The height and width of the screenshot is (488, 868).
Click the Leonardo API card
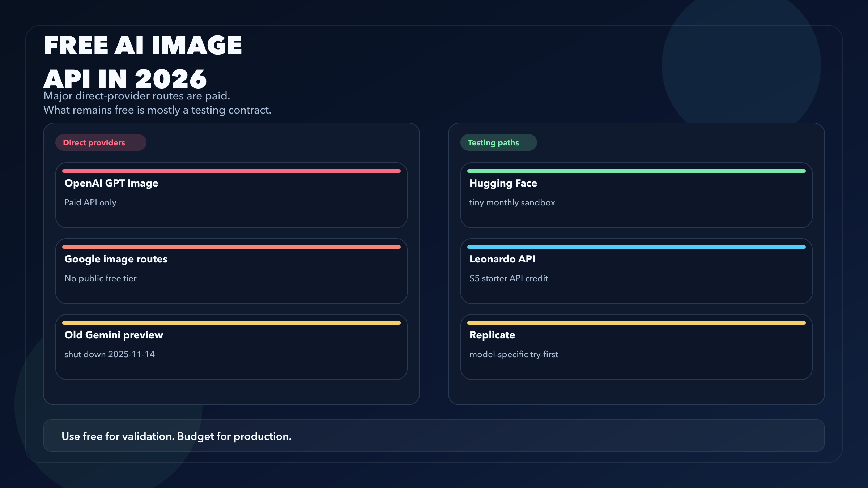pyautogui.click(x=637, y=271)
